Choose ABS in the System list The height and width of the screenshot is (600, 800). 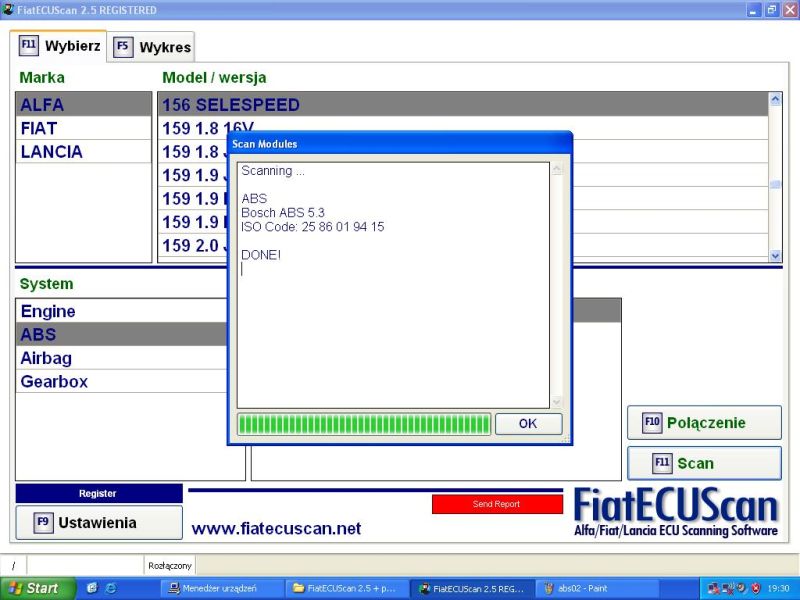pos(121,334)
